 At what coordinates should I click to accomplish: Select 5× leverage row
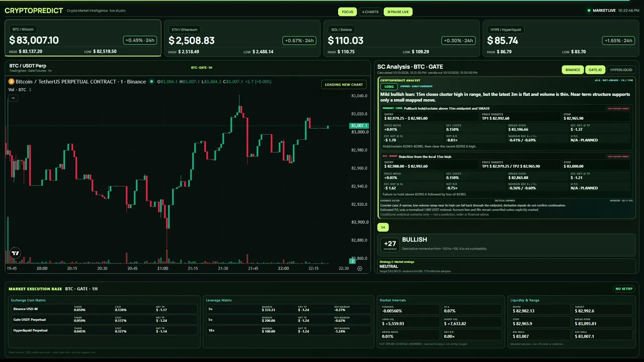pos(289,319)
